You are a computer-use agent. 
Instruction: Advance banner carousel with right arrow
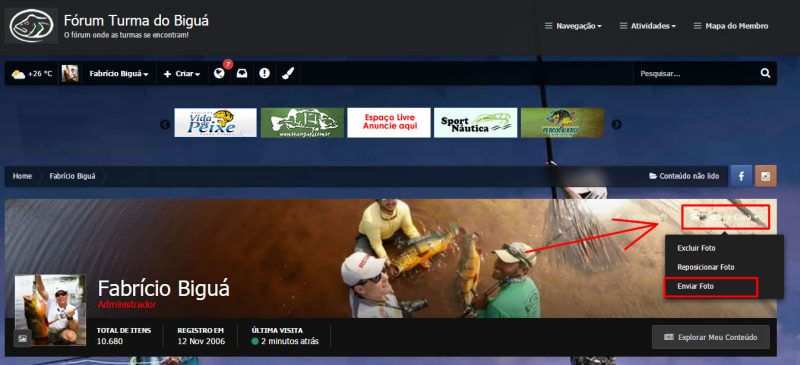point(617,124)
